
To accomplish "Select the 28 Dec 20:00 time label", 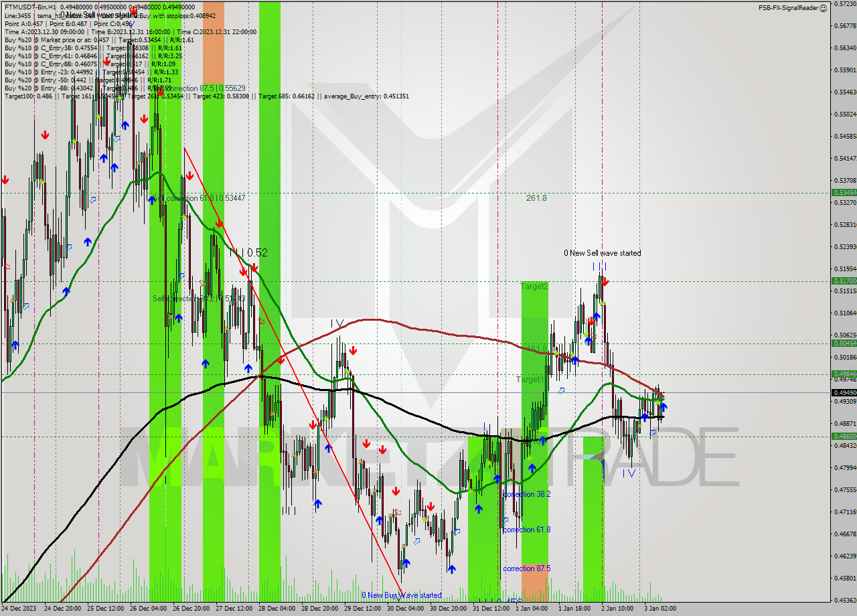I will [x=320, y=609].
